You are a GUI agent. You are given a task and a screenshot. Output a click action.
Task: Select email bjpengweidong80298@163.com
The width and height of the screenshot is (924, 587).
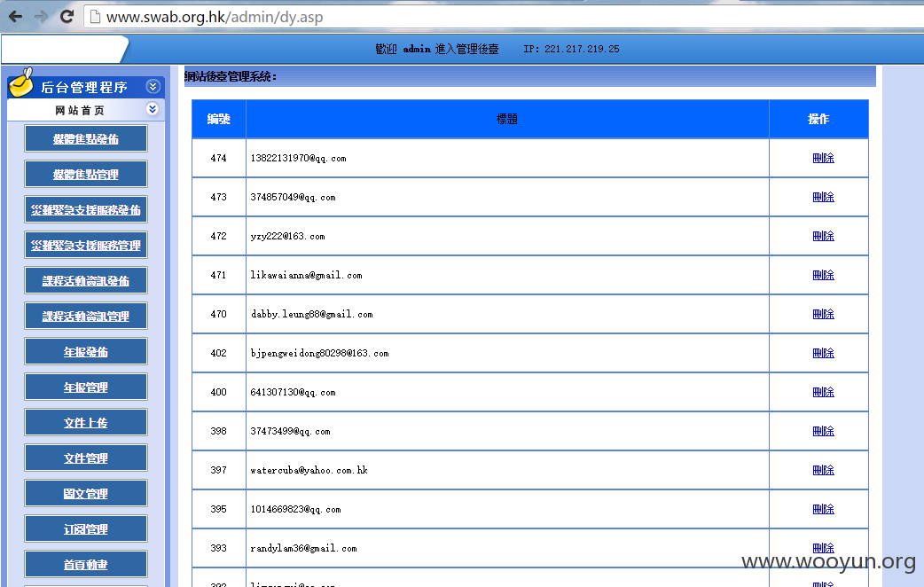(x=319, y=353)
